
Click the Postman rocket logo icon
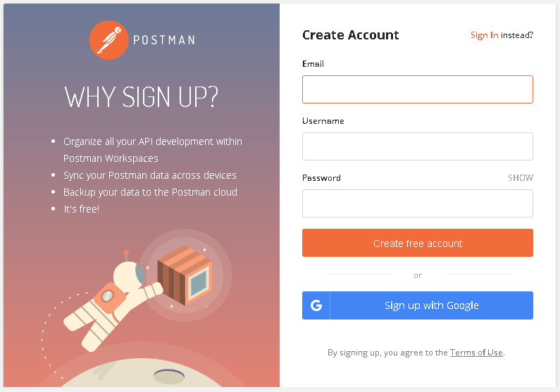coord(108,40)
